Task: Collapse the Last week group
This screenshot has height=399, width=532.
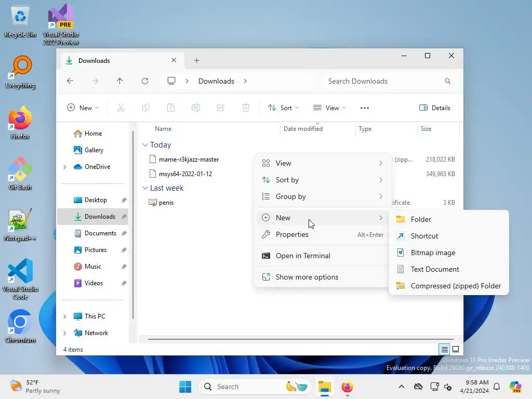Action: 145,188
